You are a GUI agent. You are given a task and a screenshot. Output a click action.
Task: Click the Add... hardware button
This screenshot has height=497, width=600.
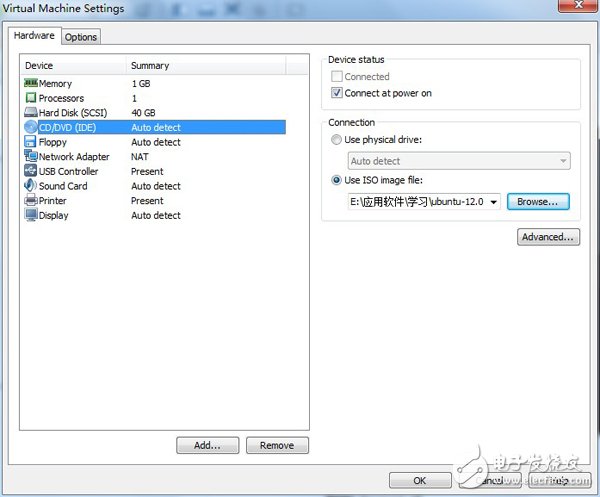(x=208, y=445)
